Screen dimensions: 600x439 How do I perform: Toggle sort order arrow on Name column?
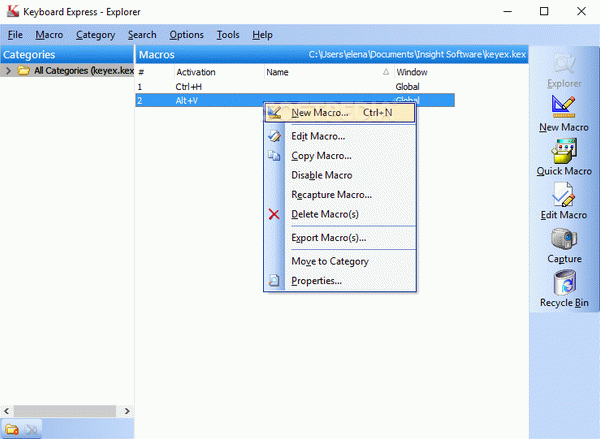coord(386,72)
